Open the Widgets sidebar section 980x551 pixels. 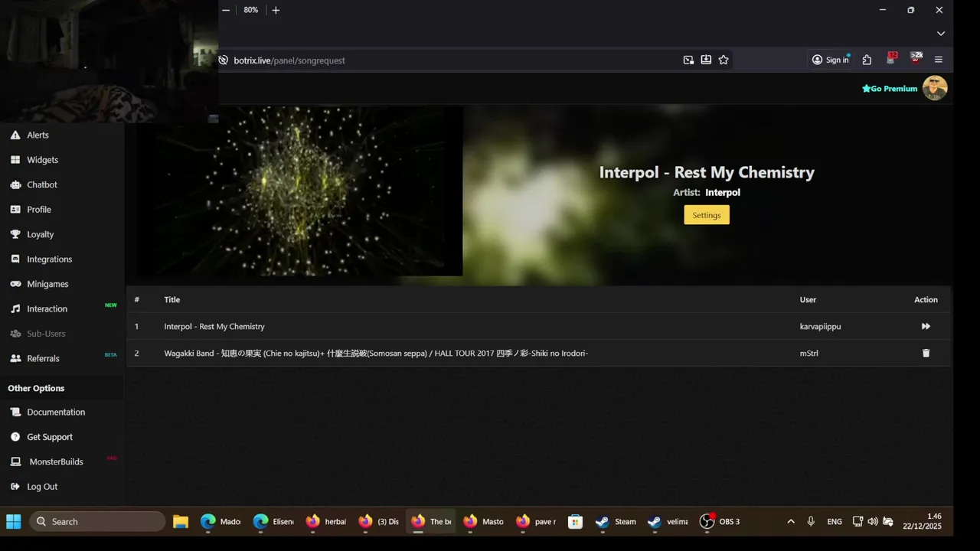point(42,160)
